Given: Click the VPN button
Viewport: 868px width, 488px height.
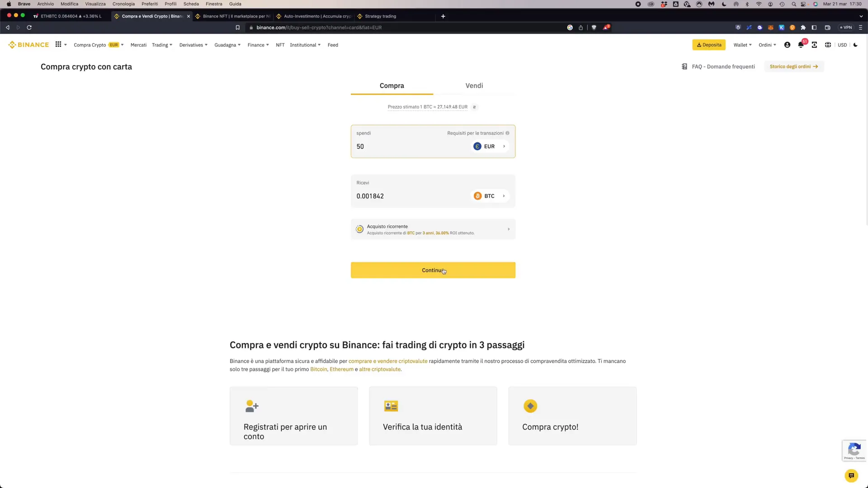Looking at the screenshot, I should 846,28.
